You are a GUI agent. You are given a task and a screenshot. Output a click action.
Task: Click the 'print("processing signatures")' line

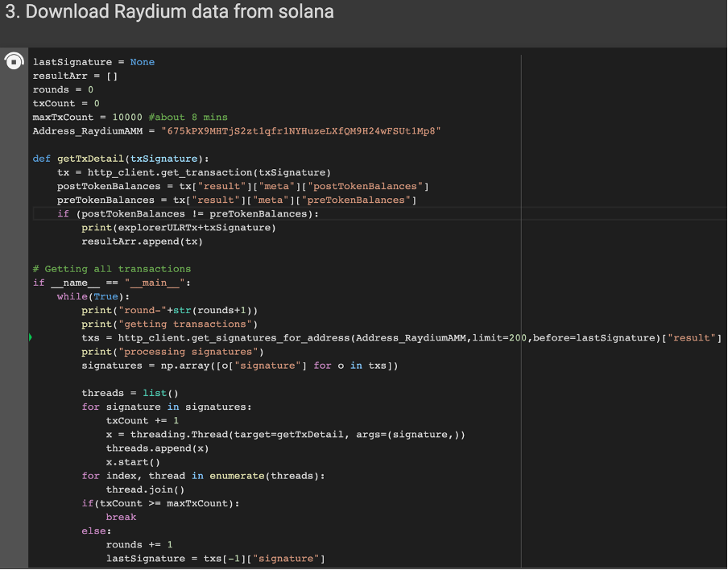tap(172, 352)
